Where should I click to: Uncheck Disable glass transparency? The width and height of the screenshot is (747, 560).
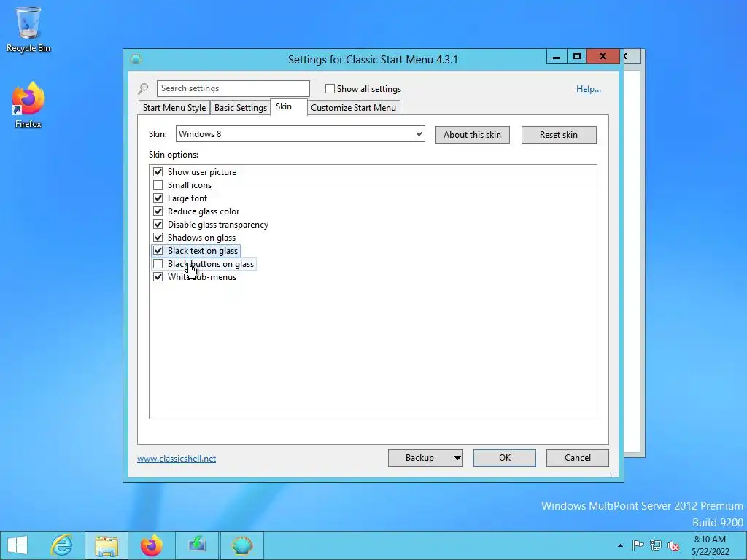tap(158, 225)
